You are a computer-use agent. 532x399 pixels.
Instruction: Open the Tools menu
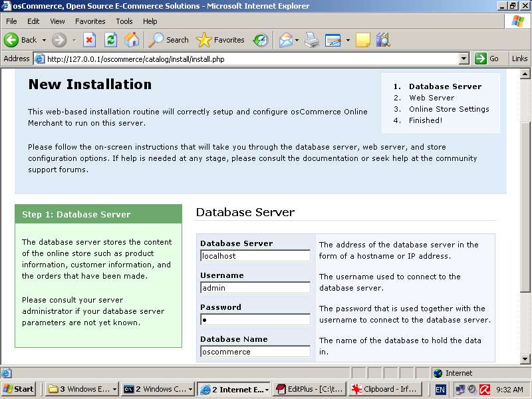(x=124, y=21)
